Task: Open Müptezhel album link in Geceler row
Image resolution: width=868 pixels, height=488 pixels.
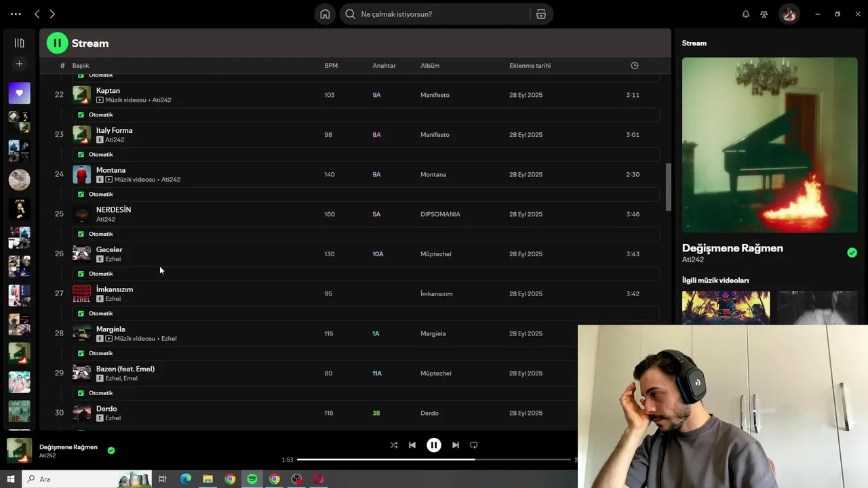Action: [435, 254]
